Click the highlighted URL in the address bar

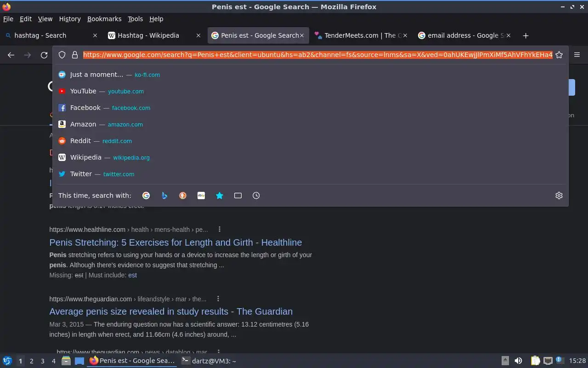[x=317, y=55]
